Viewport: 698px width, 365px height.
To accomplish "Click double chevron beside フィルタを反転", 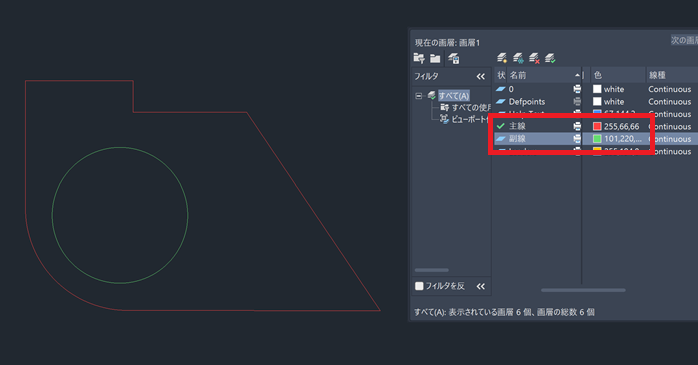I will [x=480, y=286].
